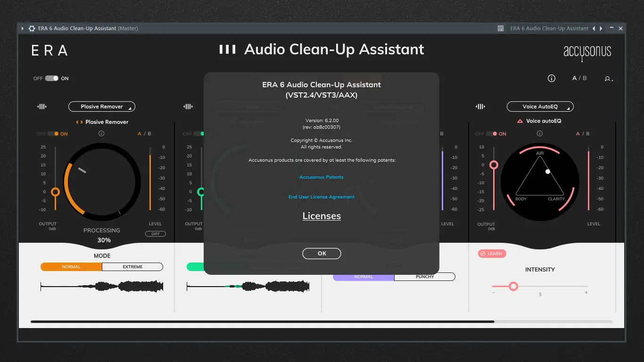
Task: Open the Licenses link in dialog
Action: (322, 216)
